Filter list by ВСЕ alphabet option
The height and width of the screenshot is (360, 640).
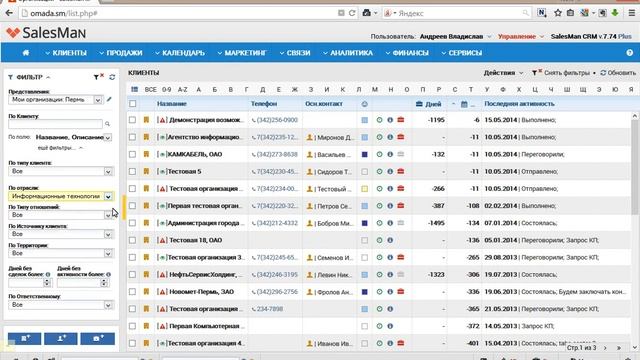pyautogui.click(x=151, y=89)
